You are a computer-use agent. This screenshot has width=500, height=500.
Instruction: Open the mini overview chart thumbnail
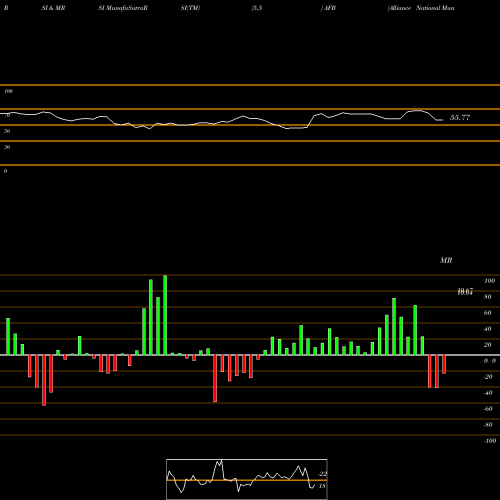point(247,479)
